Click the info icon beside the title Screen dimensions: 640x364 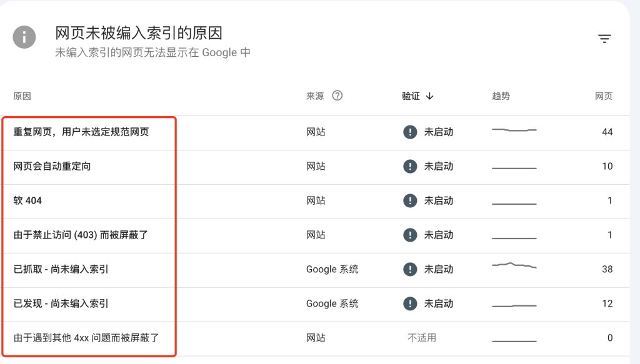tap(24, 37)
